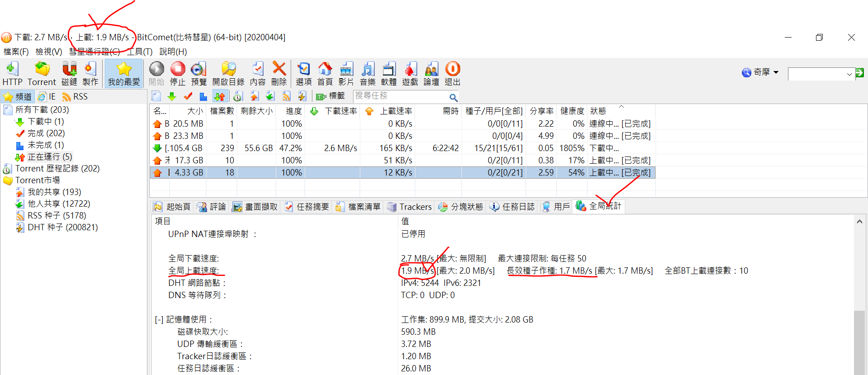Open the Games (遊戲) toolbar icon
The height and width of the screenshot is (375, 868).
tap(410, 73)
